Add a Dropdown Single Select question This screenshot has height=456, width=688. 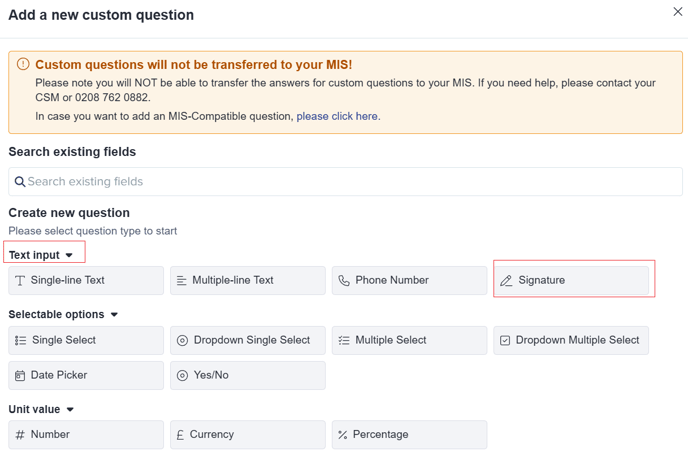pyautogui.click(x=248, y=340)
